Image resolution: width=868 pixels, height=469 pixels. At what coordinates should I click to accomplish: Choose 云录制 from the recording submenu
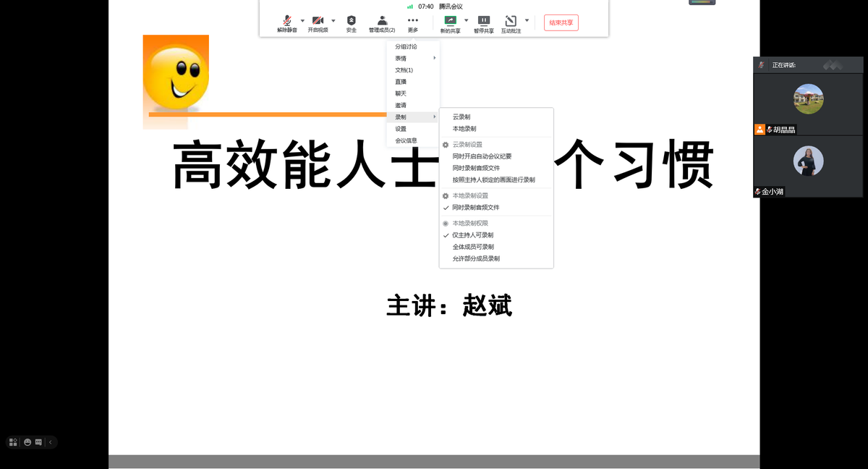tap(461, 117)
